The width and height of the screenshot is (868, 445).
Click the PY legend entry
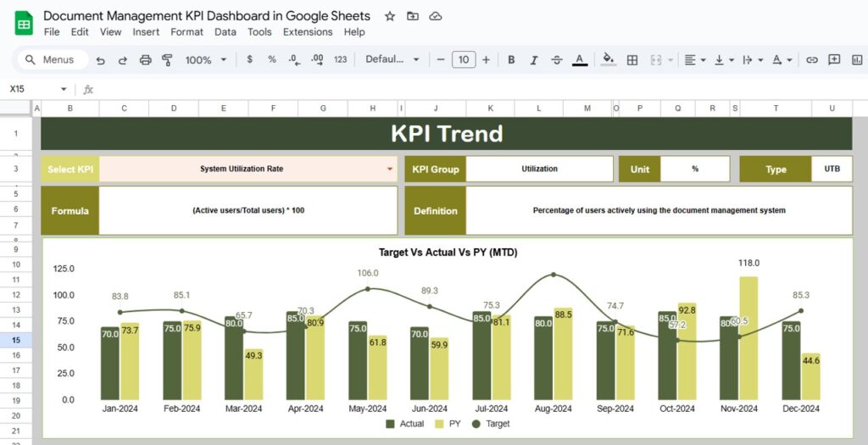[x=448, y=424]
